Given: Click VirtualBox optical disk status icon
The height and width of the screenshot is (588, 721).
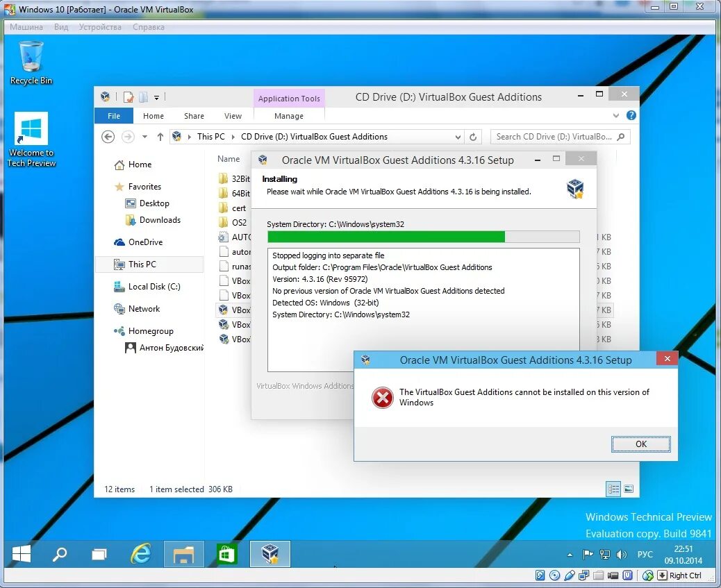Looking at the screenshot, I should 555,575.
